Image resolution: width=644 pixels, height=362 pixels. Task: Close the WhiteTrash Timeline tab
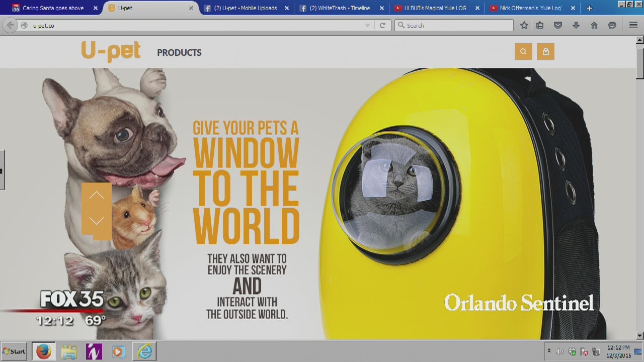pyautogui.click(x=382, y=8)
